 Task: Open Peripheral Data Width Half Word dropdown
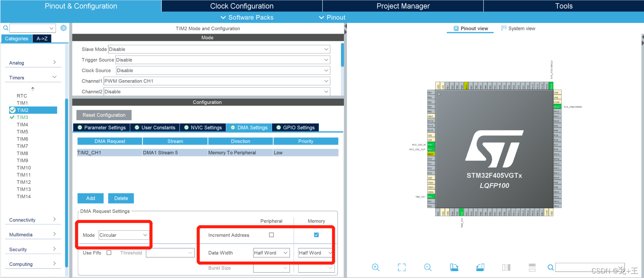click(271, 253)
